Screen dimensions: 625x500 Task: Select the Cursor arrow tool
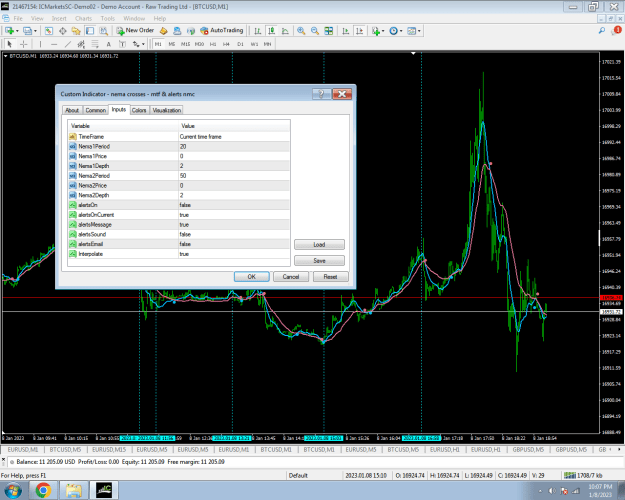[x=10, y=44]
